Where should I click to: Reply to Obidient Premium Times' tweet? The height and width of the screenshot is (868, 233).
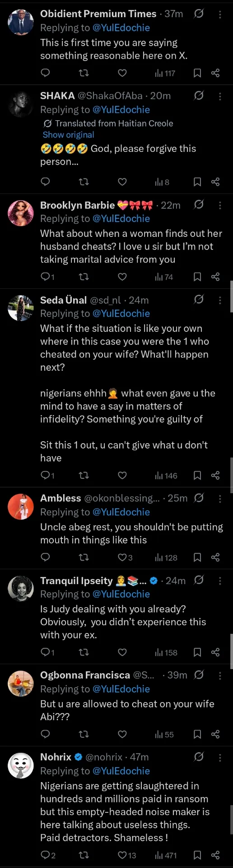pyautogui.click(x=45, y=73)
